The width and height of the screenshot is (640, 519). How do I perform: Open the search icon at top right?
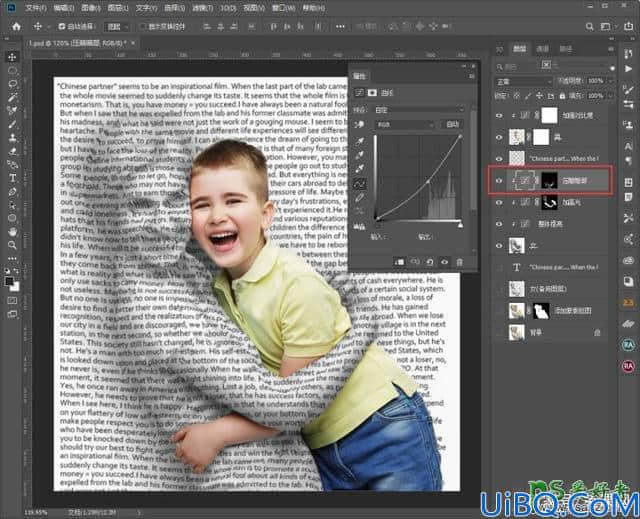tap(589, 27)
